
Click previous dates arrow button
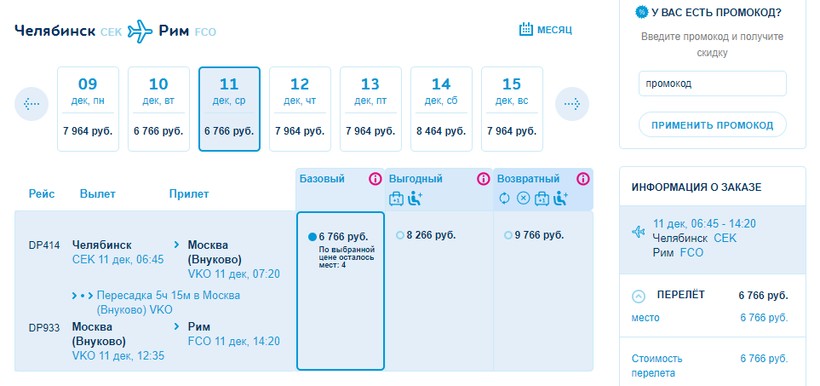tap(31, 104)
